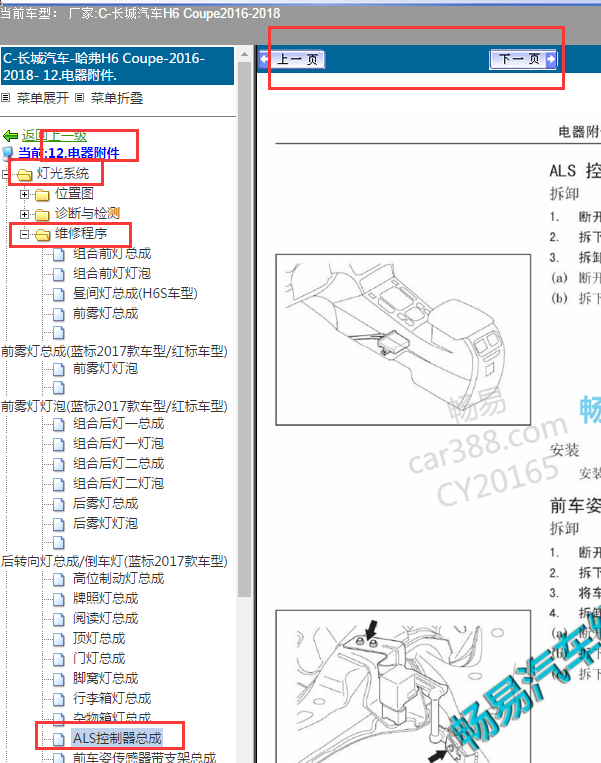The height and width of the screenshot is (763, 601).
Task: Open the 顶灯总成 page
Action: tap(99, 638)
